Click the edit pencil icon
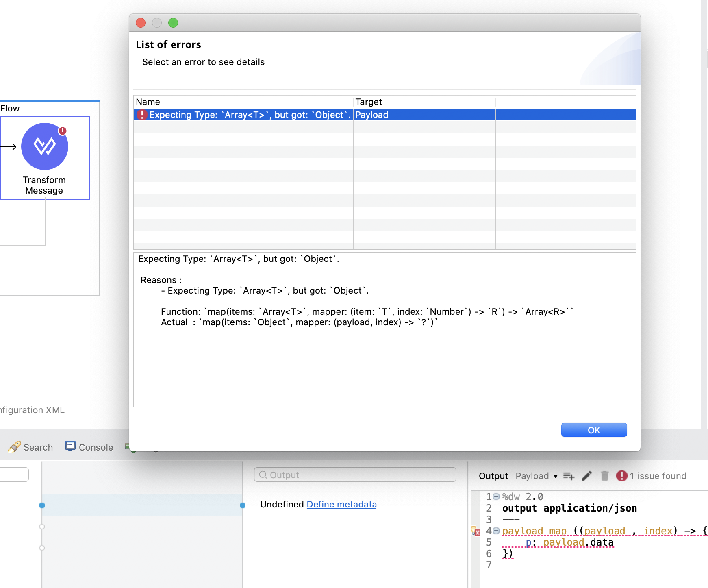The width and height of the screenshot is (708, 588). [587, 476]
